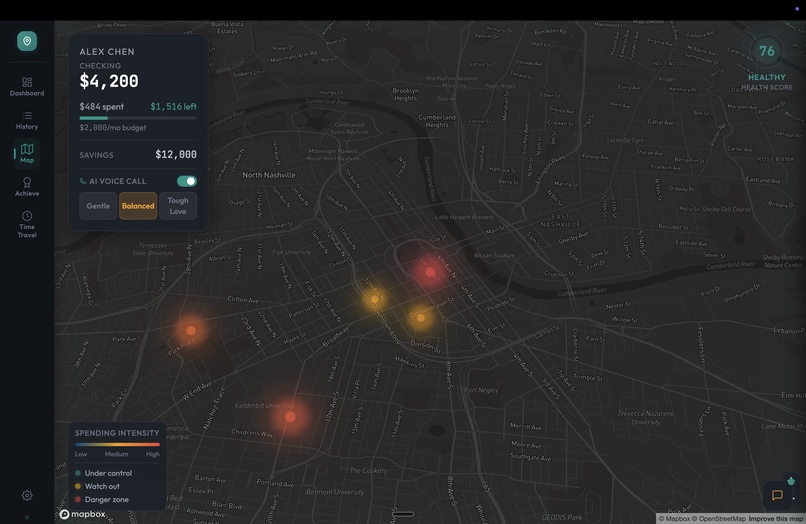This screenshot has width=806, height=524.
Task: Select the Map sidebar item
Action: [27, 153]
